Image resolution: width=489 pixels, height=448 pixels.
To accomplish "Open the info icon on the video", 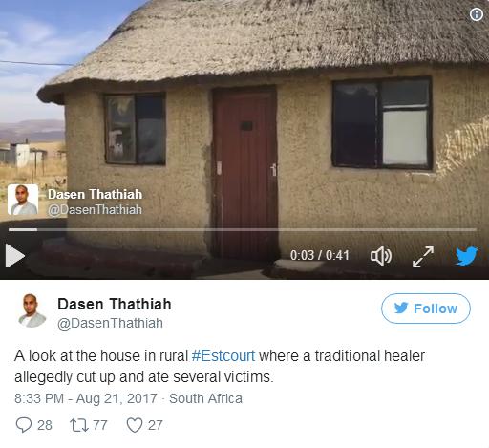I will click(x=477, y=14).
